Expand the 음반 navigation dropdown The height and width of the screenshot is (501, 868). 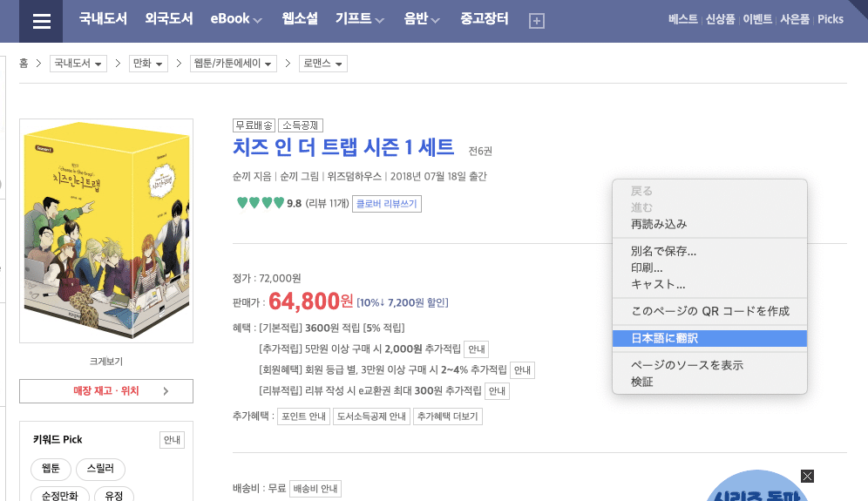[422, 19]
